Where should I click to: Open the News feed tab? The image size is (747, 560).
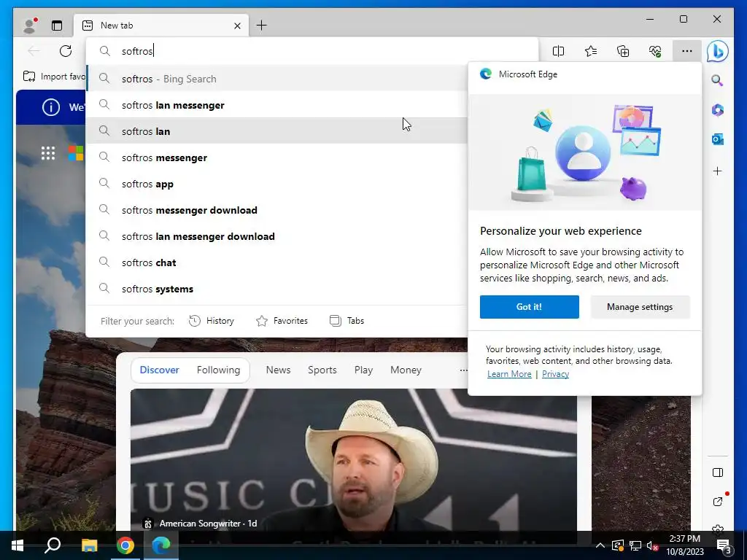coord(278,370)
